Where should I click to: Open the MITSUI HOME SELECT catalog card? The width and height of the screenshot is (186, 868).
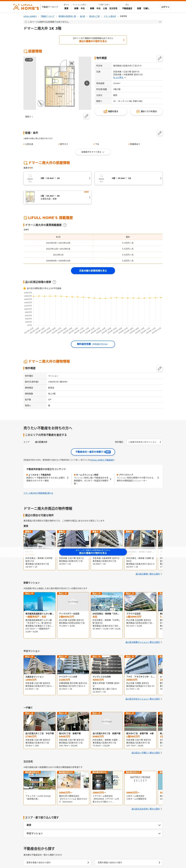point(140,788)
